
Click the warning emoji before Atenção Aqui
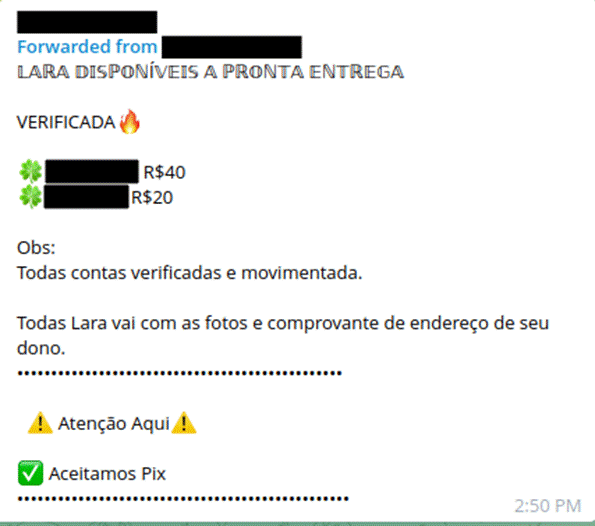(x=40, y=423)
